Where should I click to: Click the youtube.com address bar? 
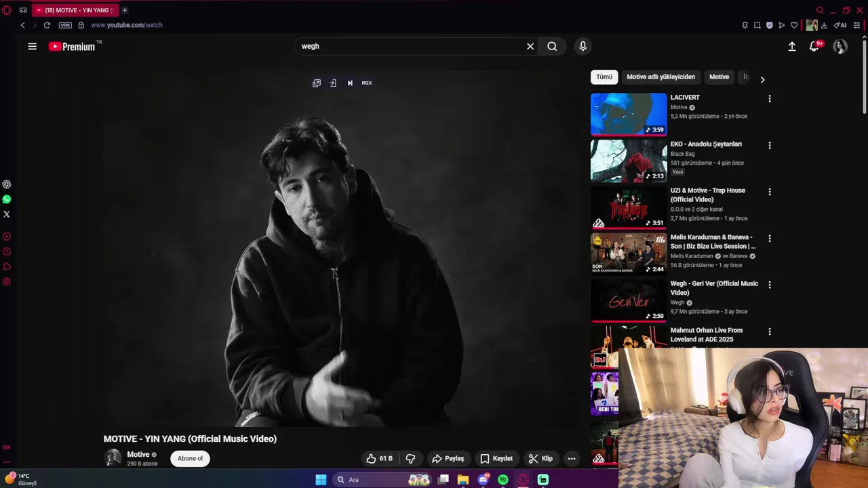click(x=127, y=25)
